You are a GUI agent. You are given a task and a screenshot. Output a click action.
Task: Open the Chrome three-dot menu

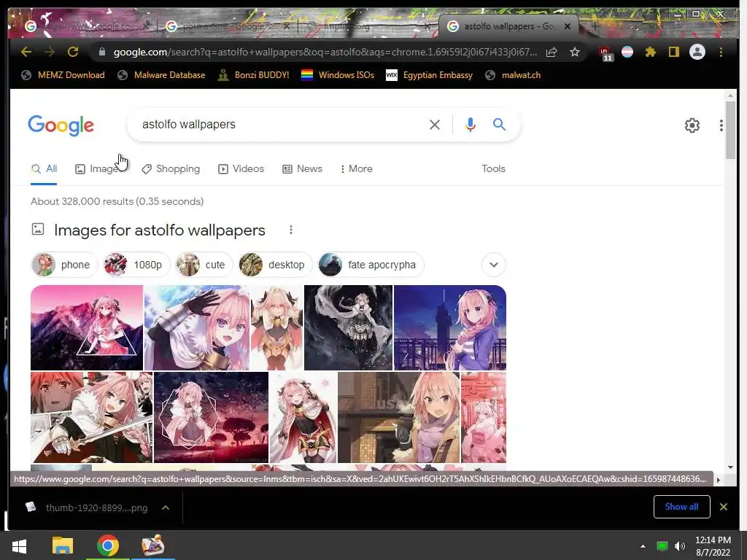[721, 52]
